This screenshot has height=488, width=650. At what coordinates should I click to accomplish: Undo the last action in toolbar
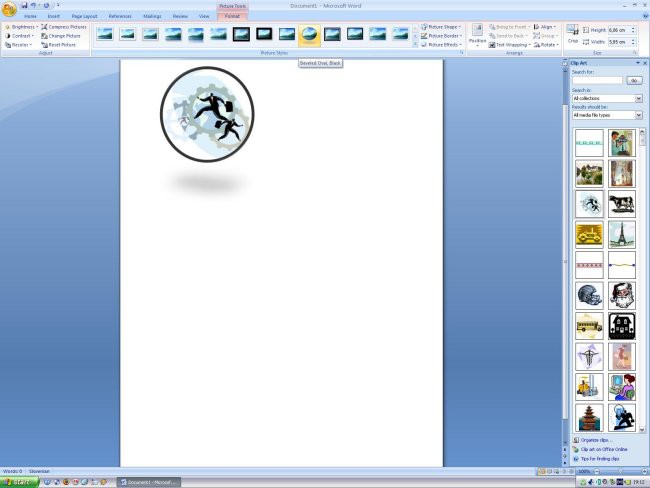[33, 5]
